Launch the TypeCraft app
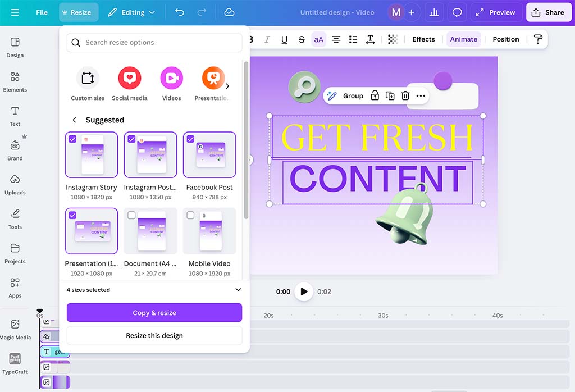Image resolution: width=575 pixels, height=392 pixels. [15, 365]
